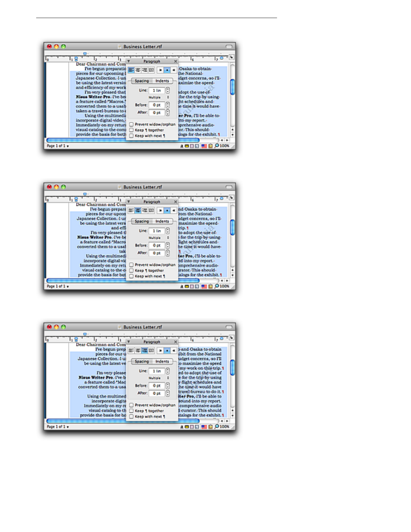The width and height of the screenshot is (411, 532).
Task: Switch to Indents tab in top window's palette
Action: click(x=162, y=81)
